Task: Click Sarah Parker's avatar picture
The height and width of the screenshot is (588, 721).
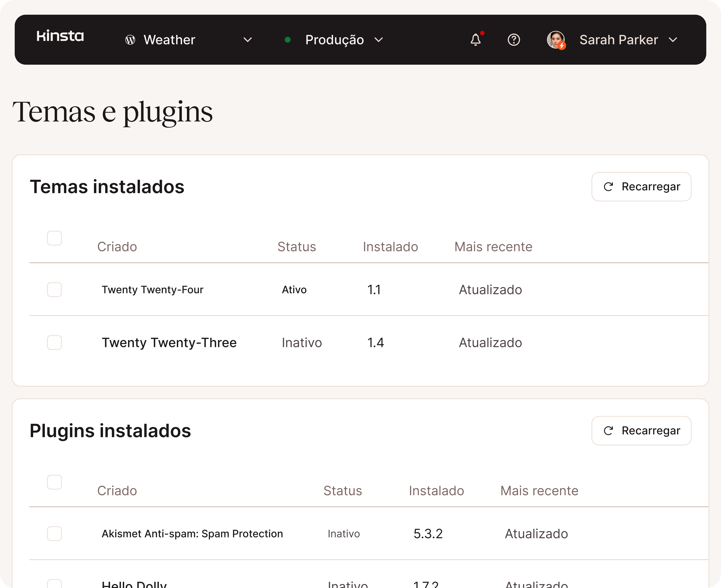Action: (x=556, y=40)
